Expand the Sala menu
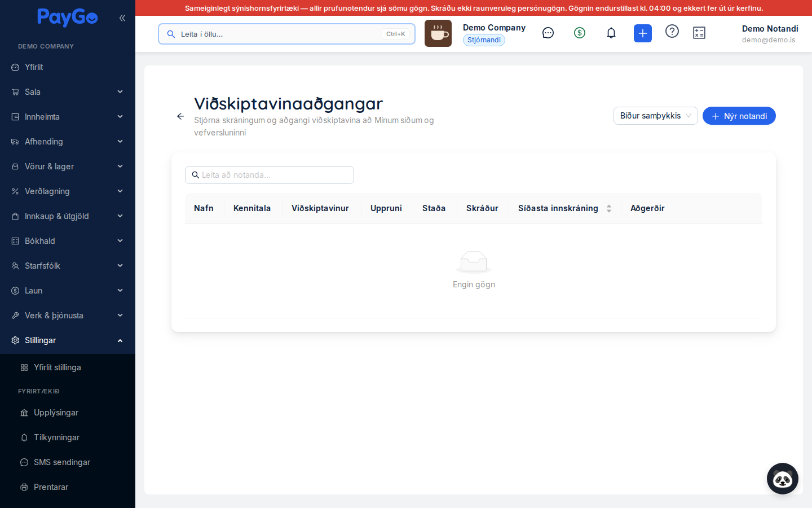 coord(68,92)
